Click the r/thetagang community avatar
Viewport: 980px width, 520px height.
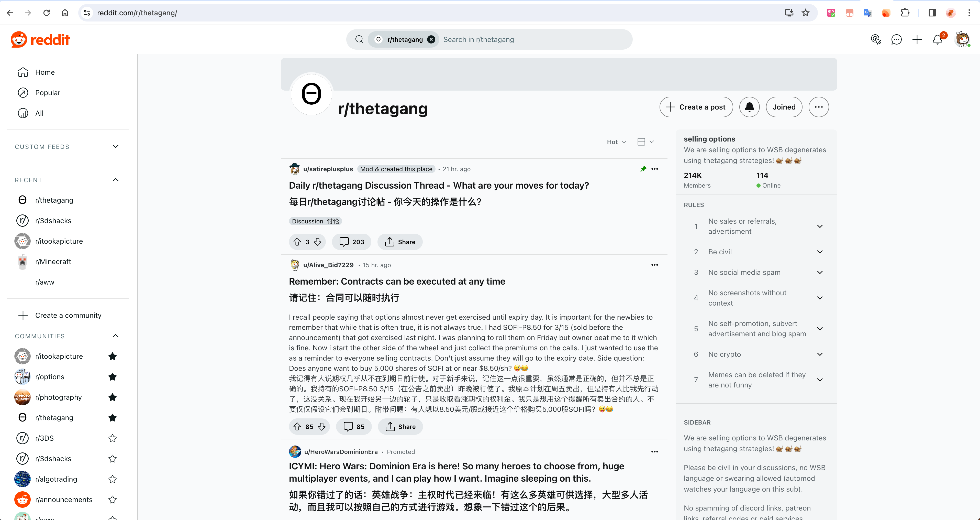click(311, 94)
